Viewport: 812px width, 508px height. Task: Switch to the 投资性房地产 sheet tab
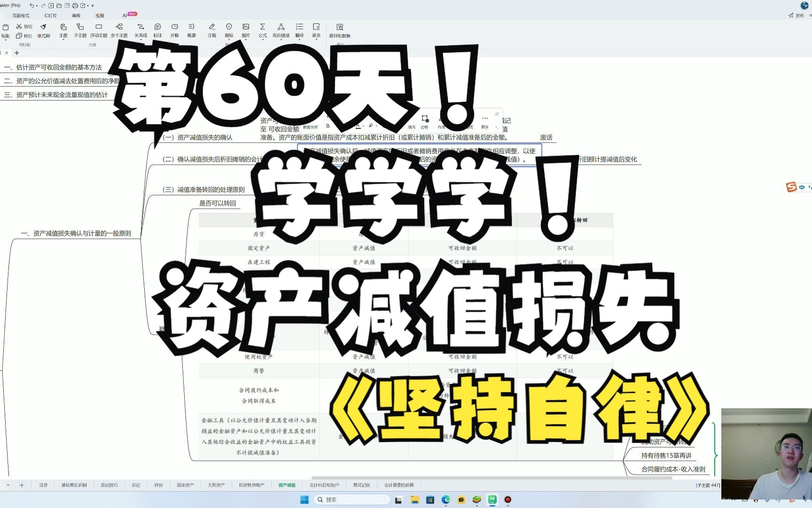coord(251,485)
